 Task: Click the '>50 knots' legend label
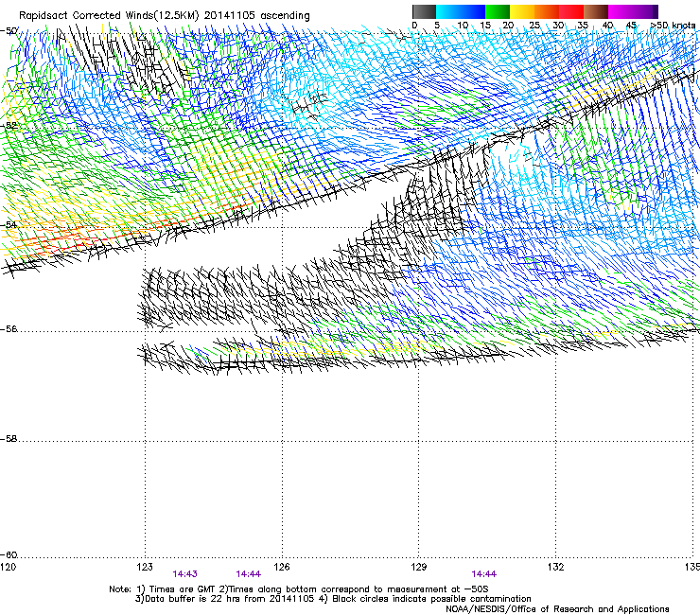click(x=673, y=25)
